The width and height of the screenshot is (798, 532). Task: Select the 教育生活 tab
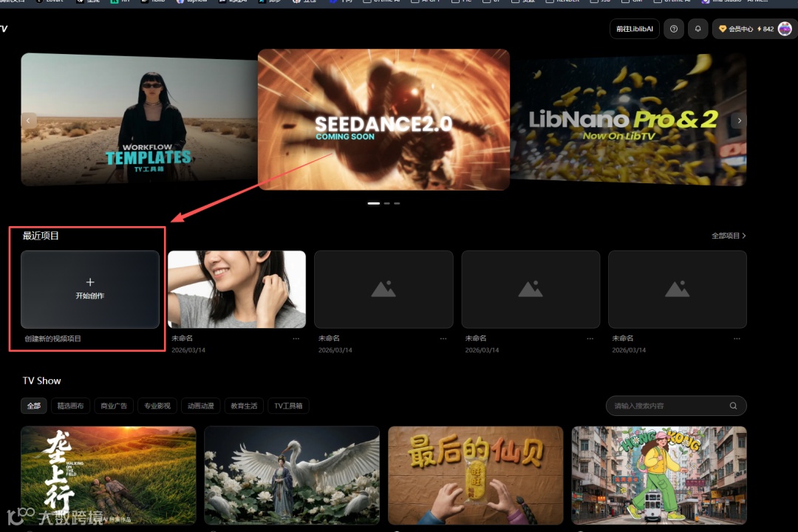[244, 406]
